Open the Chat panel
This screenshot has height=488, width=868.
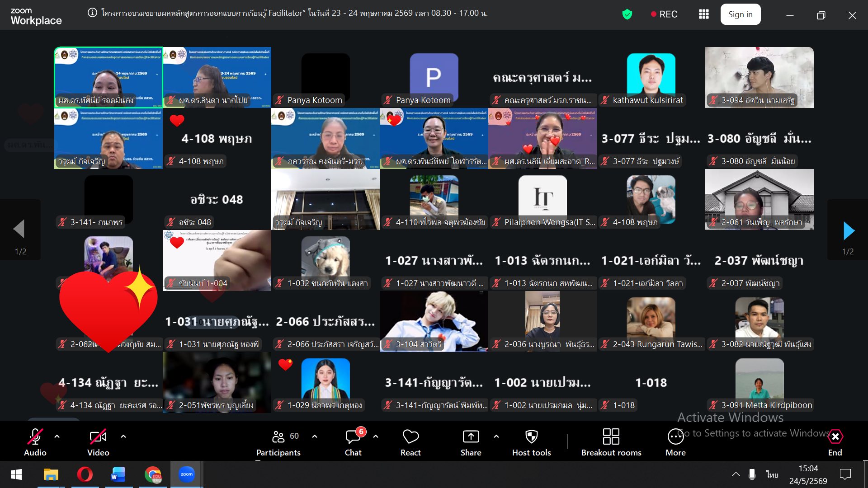(x=353, y=442)
